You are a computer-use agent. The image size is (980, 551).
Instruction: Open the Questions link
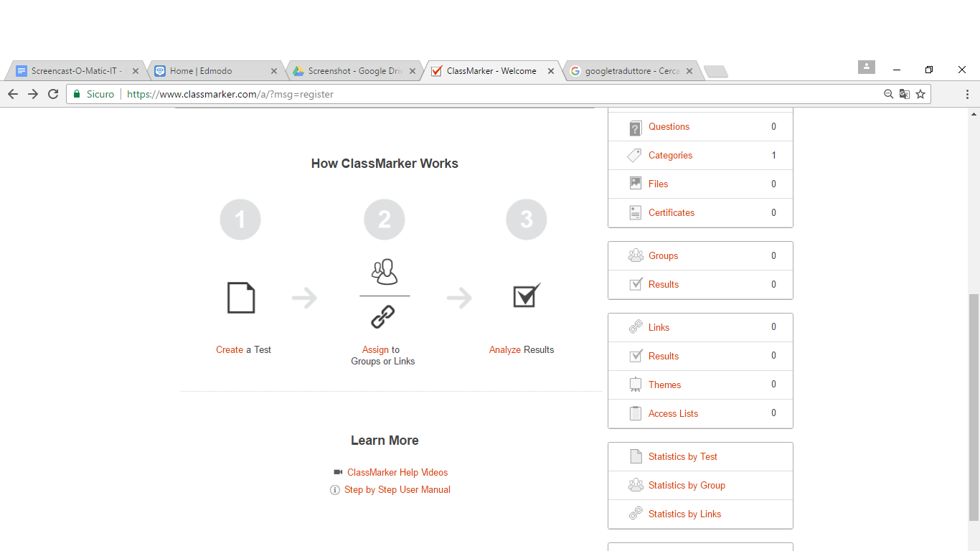[669, 127]
